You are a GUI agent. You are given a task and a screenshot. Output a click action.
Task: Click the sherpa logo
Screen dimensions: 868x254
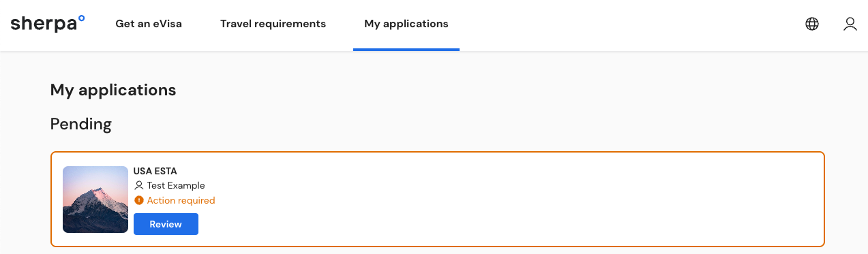(48, 24)
